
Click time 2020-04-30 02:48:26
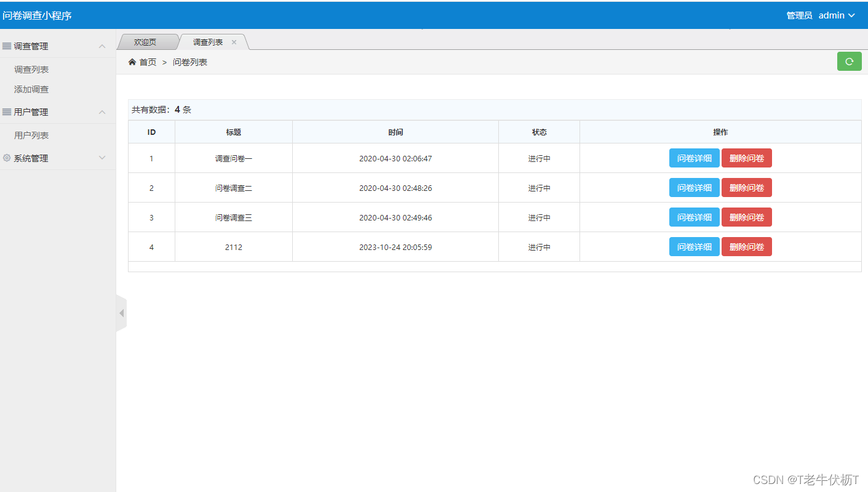(x=396, y=188)
